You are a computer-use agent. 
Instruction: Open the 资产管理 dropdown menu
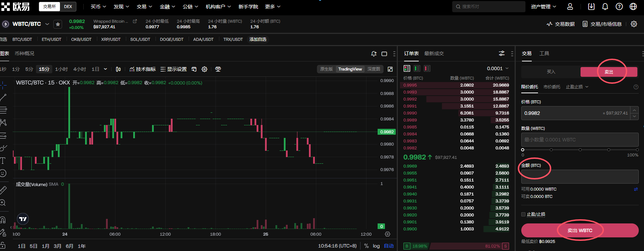coord(543,7)
